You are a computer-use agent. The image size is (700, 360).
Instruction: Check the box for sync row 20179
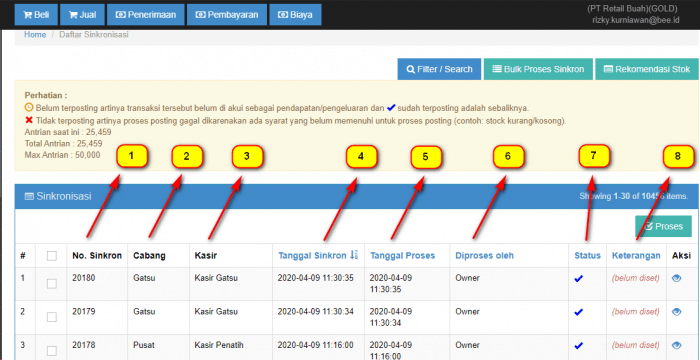pos(52,317)
